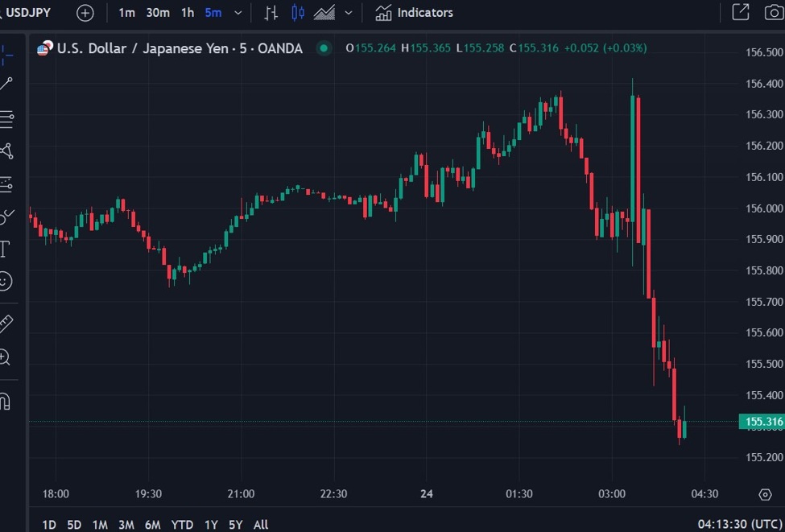Switch chart style to bars
Viewport: 785px width, 532px height.
(x=271, y=13)
